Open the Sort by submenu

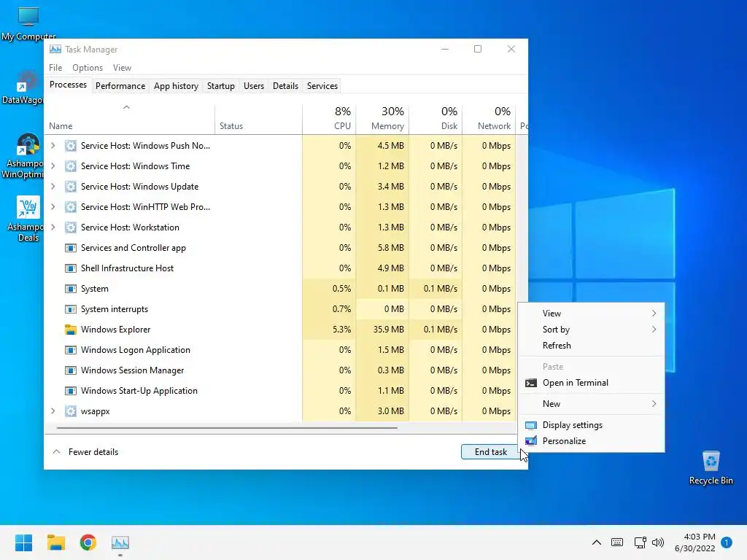pyautogui.click(x=591, y=330)
